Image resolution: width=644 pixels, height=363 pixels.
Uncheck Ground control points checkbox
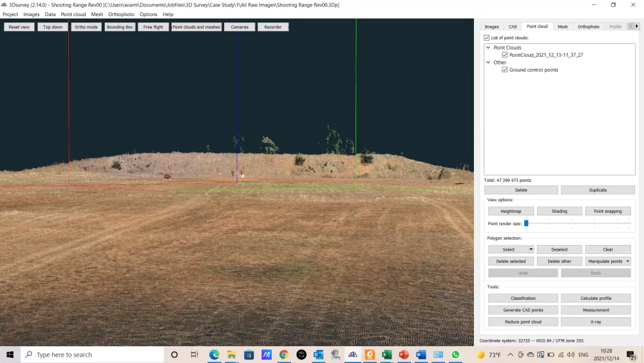tap(505, 70)
